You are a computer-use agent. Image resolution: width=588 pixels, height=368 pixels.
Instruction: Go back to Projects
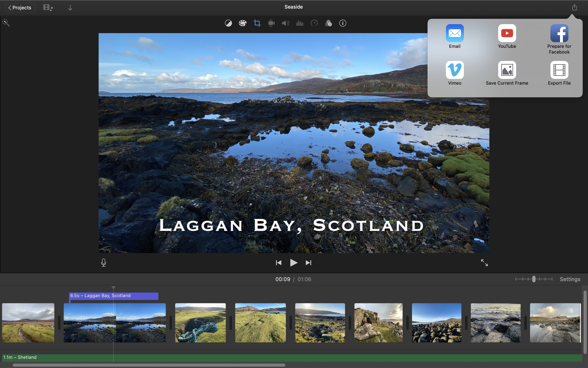(x=20, y=8)
